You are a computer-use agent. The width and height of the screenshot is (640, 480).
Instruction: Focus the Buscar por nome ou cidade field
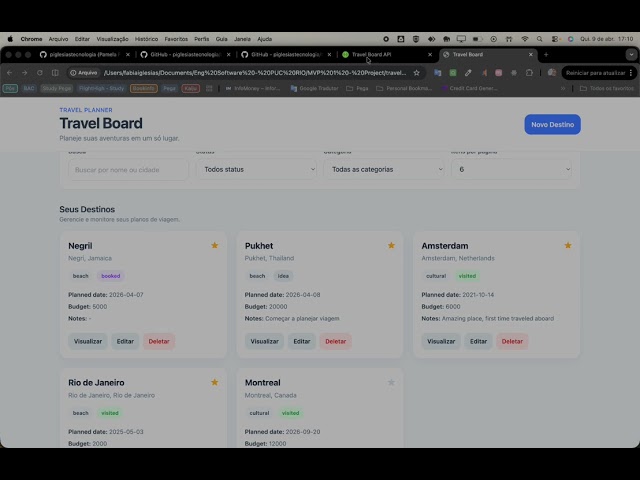point(129,170)
